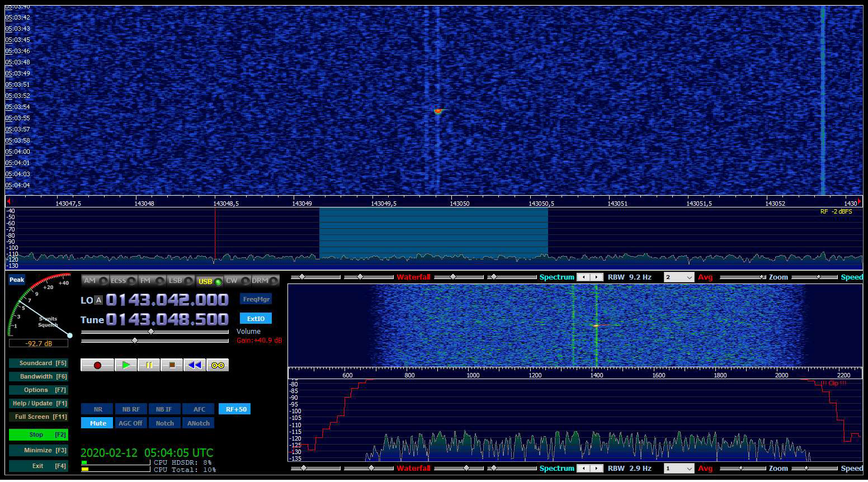Click the Exit [F4] button
This screenshot has height=482, width=868.
click(38, 466)
